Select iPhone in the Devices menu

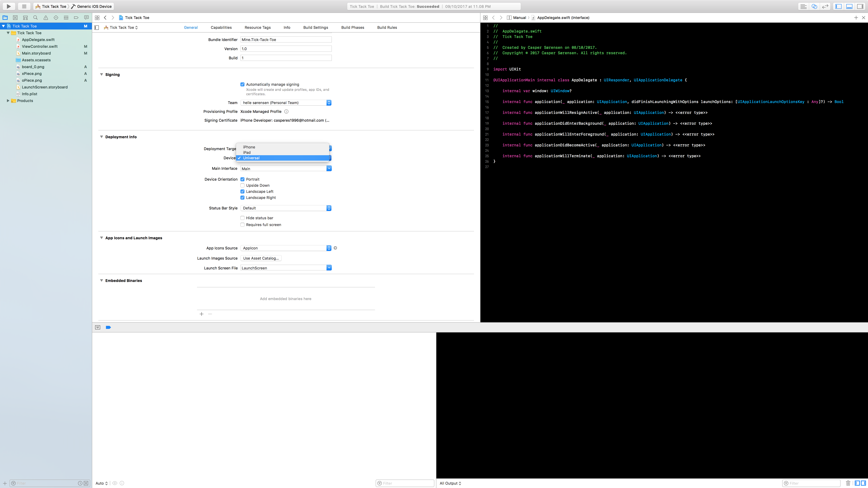[x=282, y=147]
